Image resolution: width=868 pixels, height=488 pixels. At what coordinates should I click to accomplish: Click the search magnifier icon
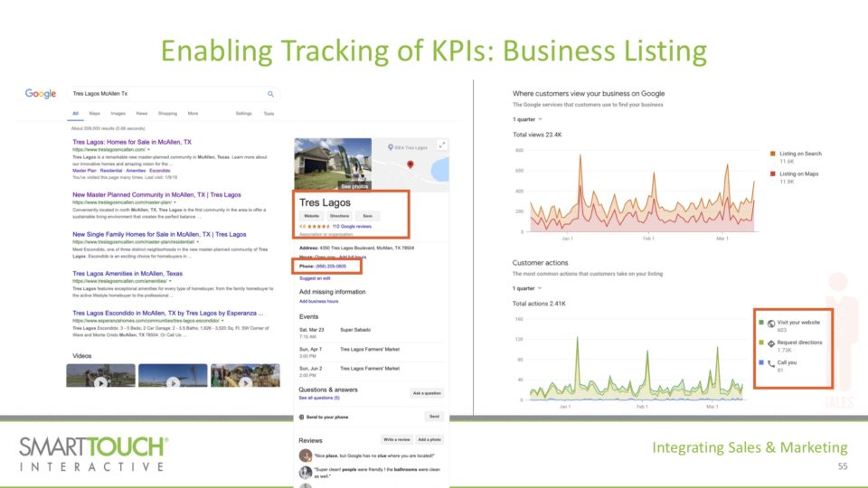(x=270, y=94)
